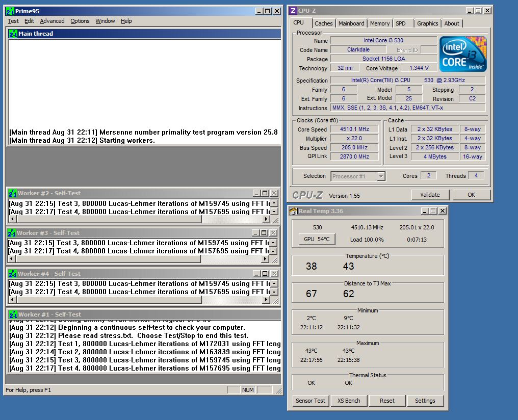Click Worker #4 horizontal scrollbar right arrow
518x420 pixels.
pos(266,300)
